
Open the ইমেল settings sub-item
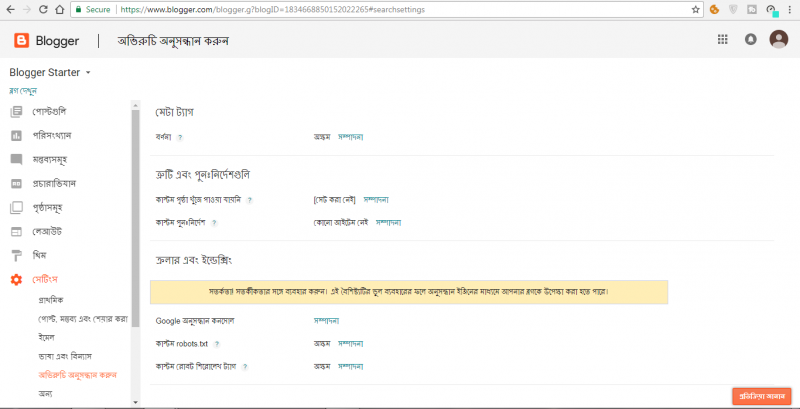click(46, 338)
